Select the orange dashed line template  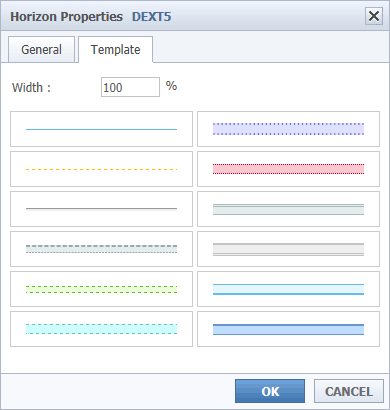coord(101,169)
